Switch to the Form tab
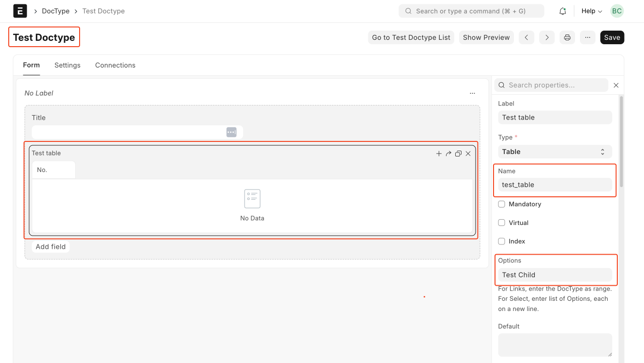Screen dimensions: 644x363 (x=32, y=65)
